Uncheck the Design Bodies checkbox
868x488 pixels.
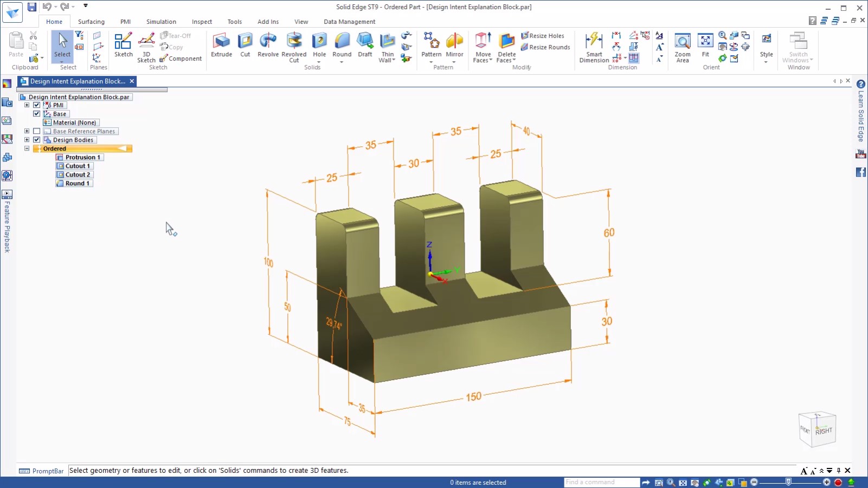[36, 139]
